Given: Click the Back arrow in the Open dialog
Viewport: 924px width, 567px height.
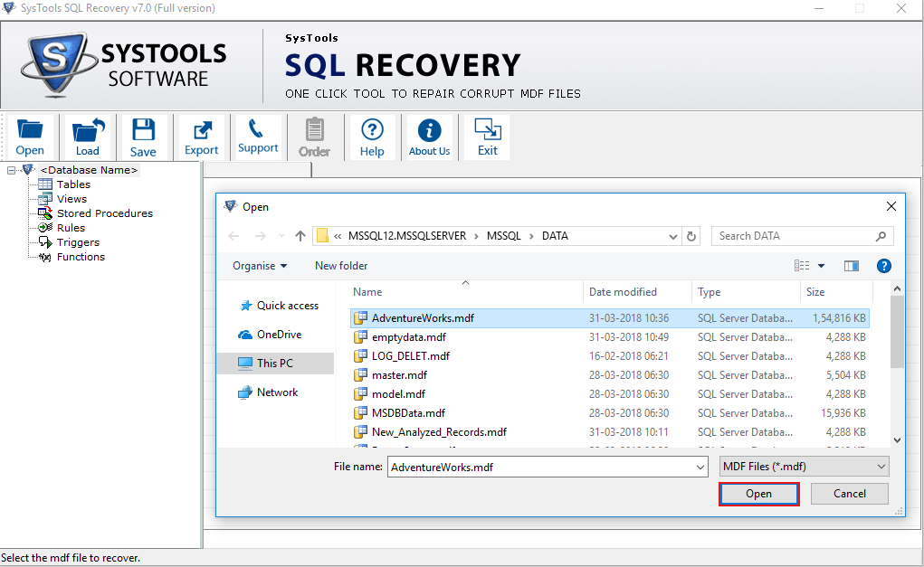Looking at the screenshot, I should [x=234, y=236].
